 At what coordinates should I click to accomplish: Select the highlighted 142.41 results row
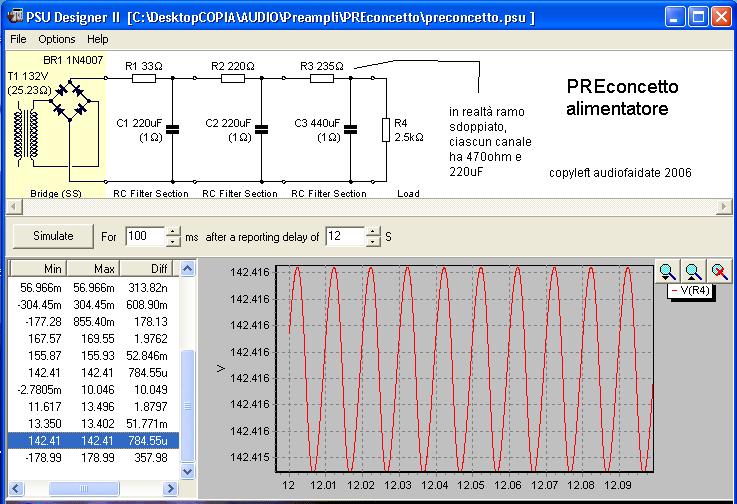click(x=94, y=441)
